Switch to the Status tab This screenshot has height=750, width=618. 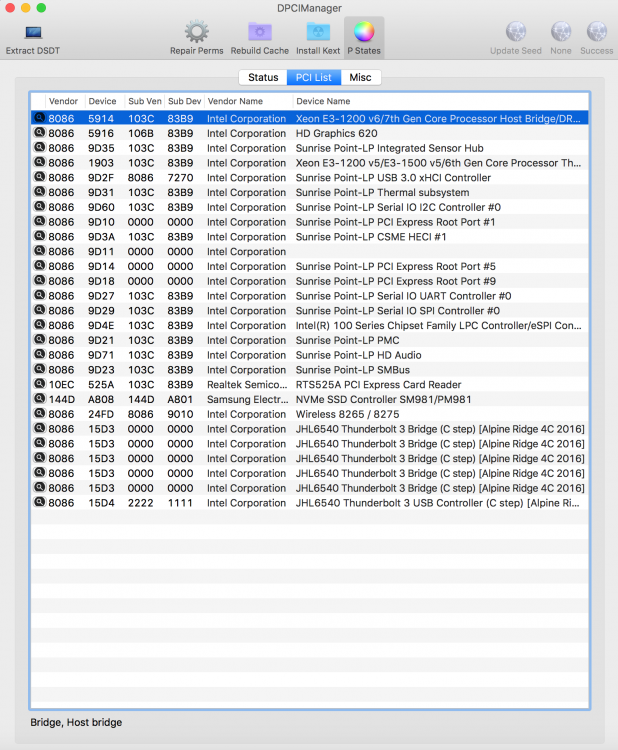coord(263,77)
